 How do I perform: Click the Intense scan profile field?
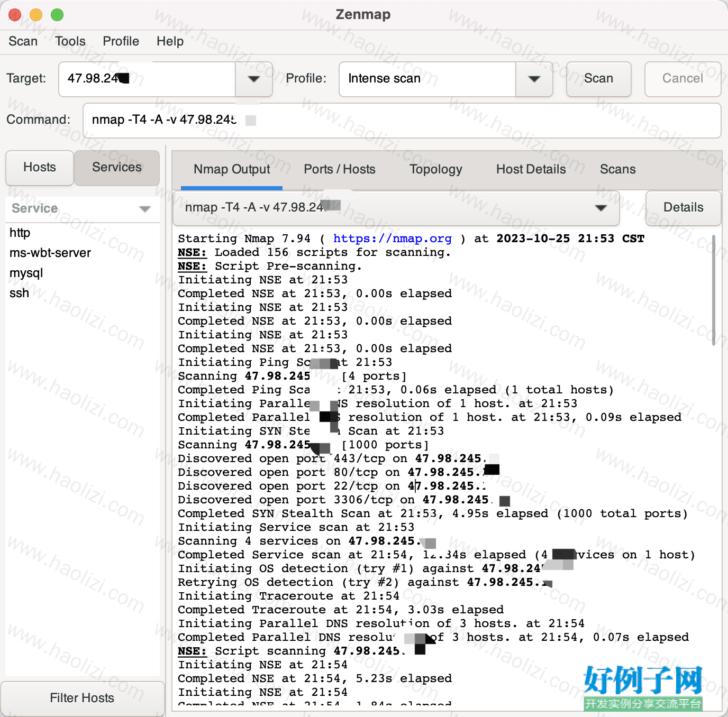[x=427, y=79]
